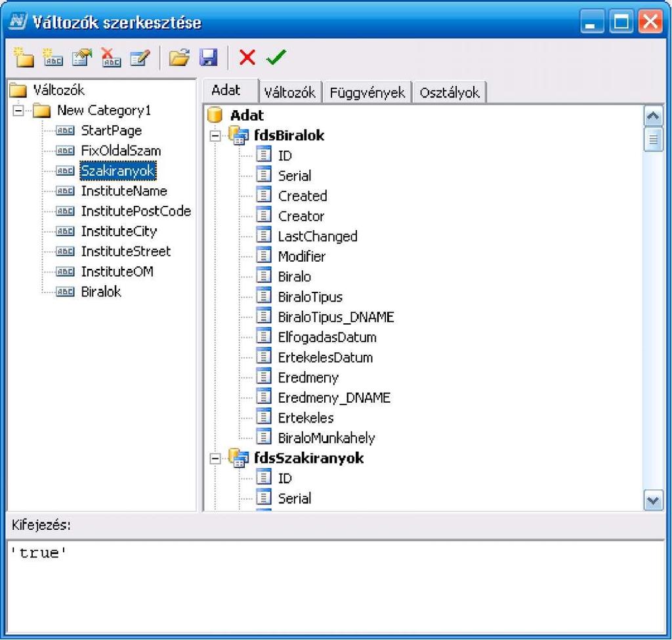
Task: Select the InstituteCity variable
Action: tap(119, 231)
